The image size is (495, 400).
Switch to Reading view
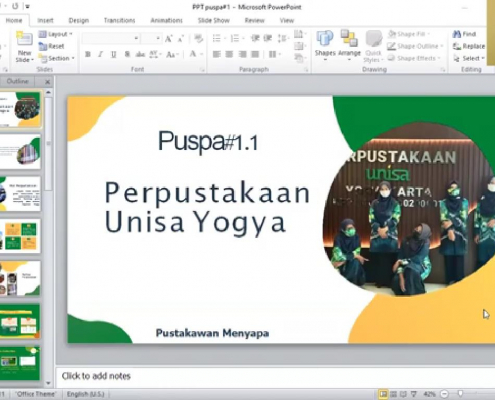tap(404, 394)
